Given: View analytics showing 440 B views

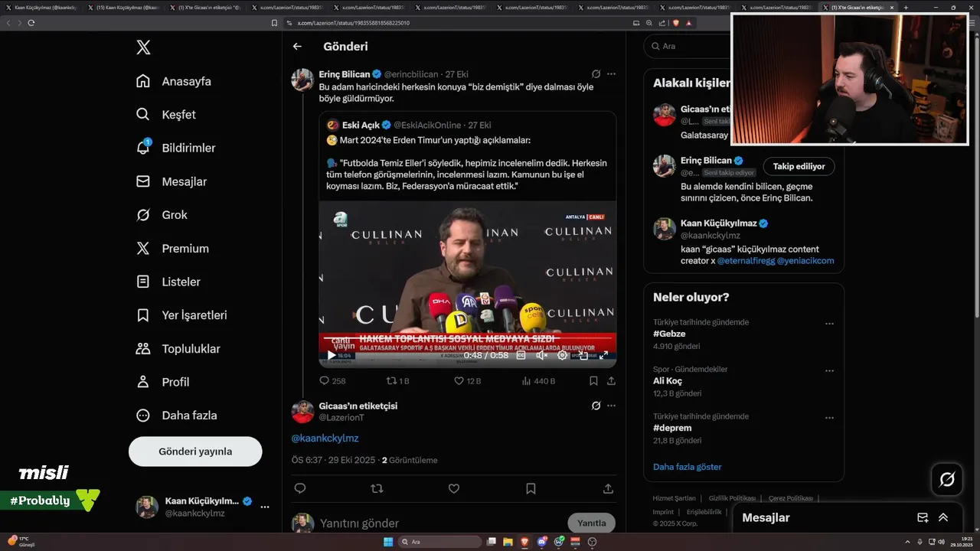Looking at the screenshot, I should tap(537, 380).
